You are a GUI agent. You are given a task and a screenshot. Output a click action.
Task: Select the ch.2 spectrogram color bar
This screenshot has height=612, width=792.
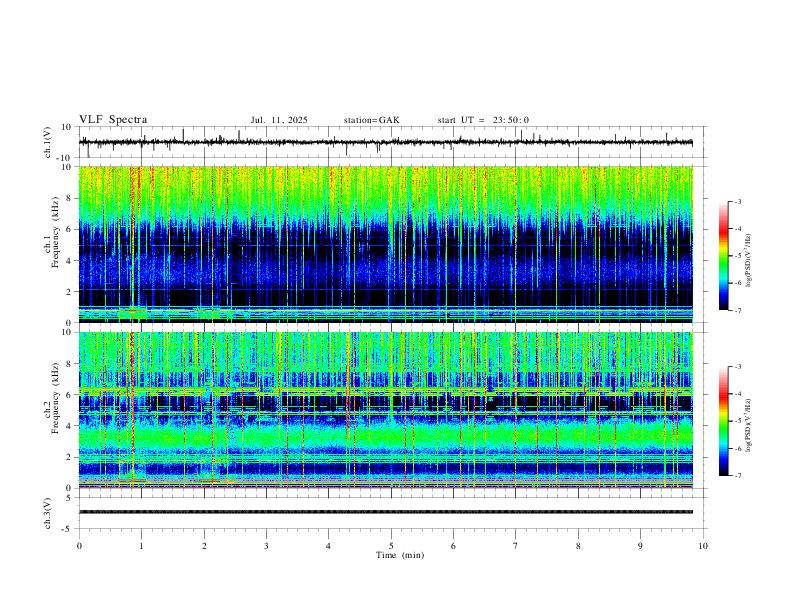point(724,421)
